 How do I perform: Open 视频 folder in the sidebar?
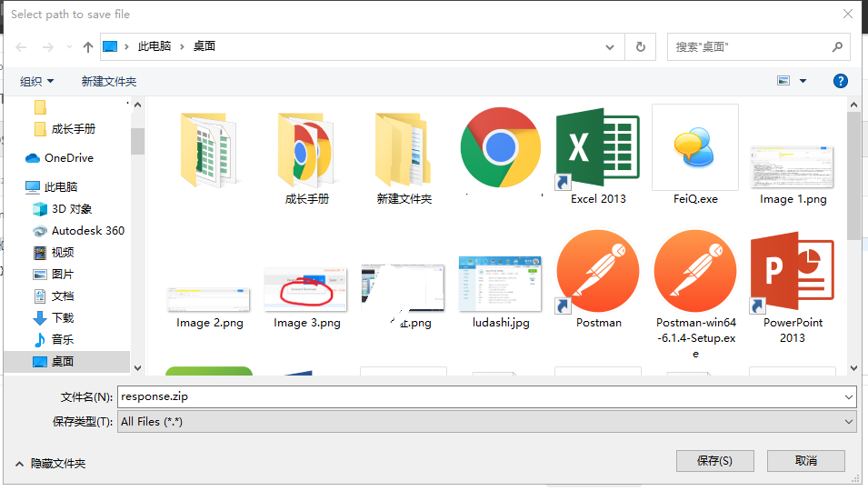pos(54,253)
